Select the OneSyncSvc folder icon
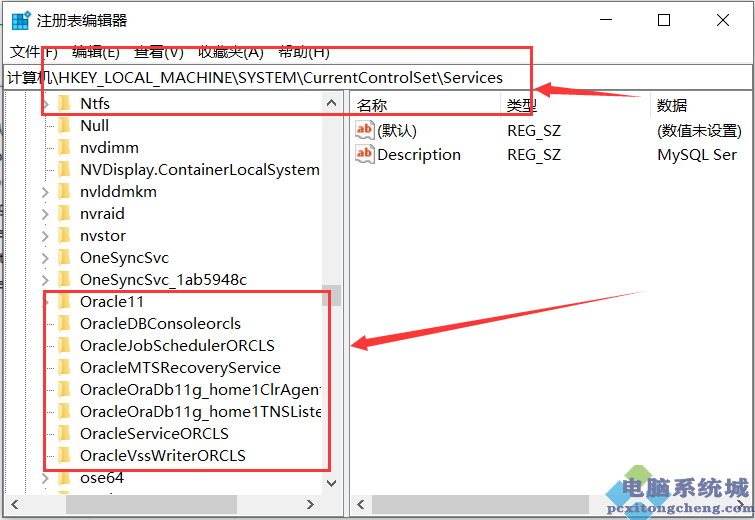This screenshot has width=755, height=520. 64,258
